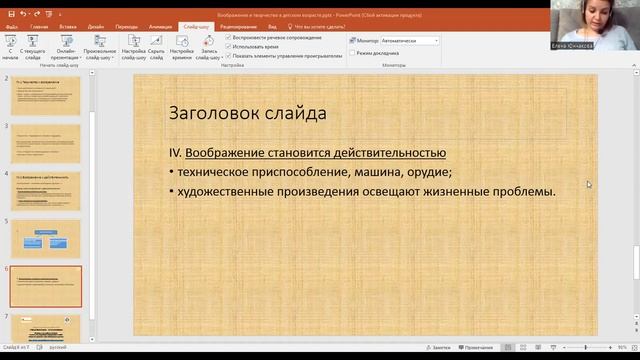This screenshot has height=360, width=640.
Task: Switch to the Вид tab
Action: pyautogui.click(x=272, y=27)
